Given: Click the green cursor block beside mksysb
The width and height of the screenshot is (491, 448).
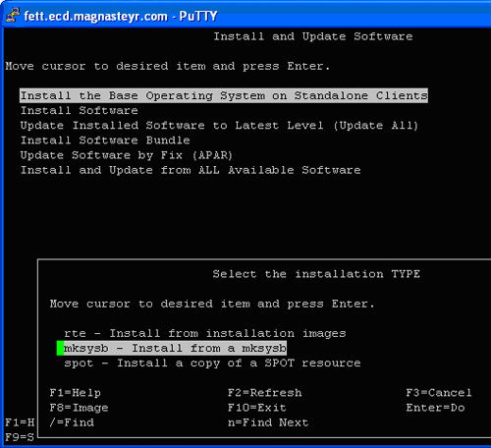Looking at the screenshot, I should coord(60,348).
